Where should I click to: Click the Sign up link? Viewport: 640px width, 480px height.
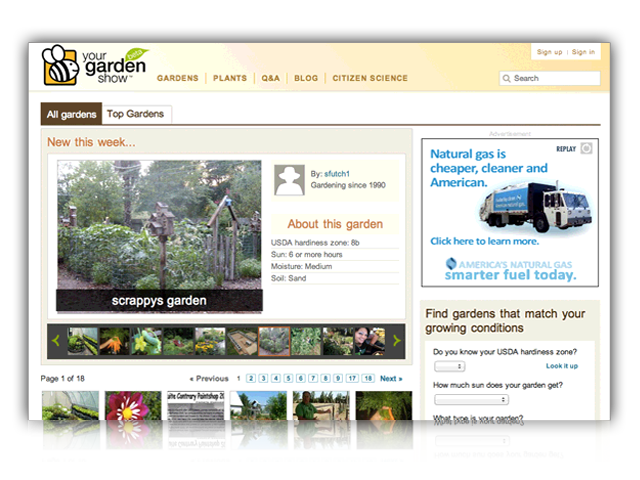pos(549,52)
